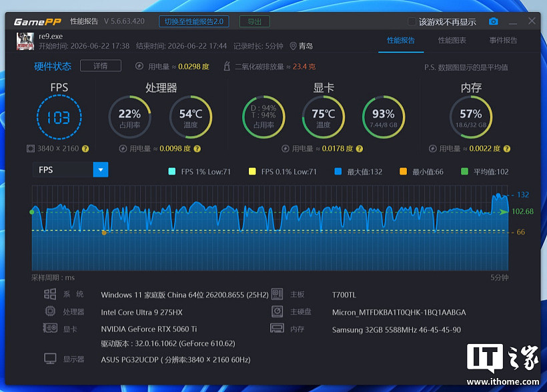Click the location pin icon near 青岛

[293, 46]
